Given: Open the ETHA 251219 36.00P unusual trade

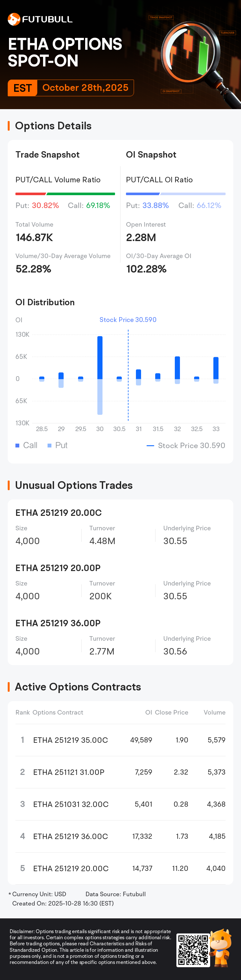Looking at the screenshot, I should pyautogui.click(x=58, y=623).
